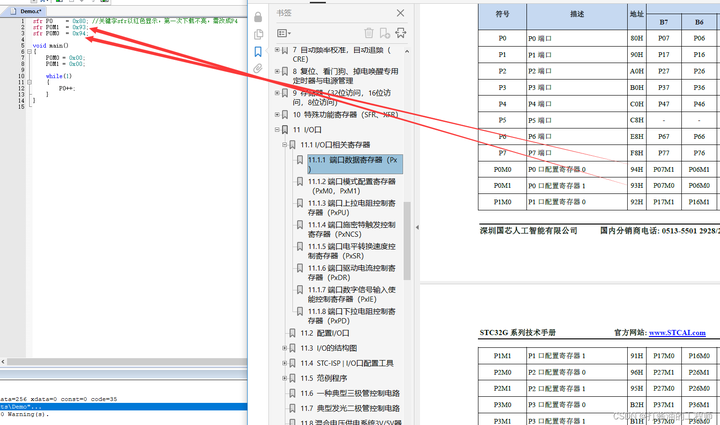Click '0 Warning(s).' in build output
The width and height of the screenshot is (720, 425).
[x=25, y=414]
